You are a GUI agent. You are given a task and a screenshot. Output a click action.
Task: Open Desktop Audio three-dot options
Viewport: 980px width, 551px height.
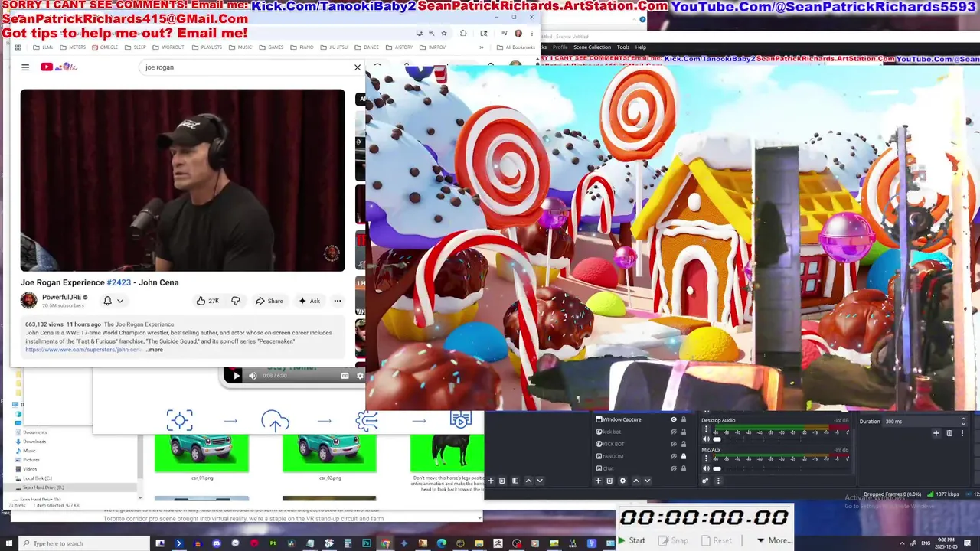(706, 429)
